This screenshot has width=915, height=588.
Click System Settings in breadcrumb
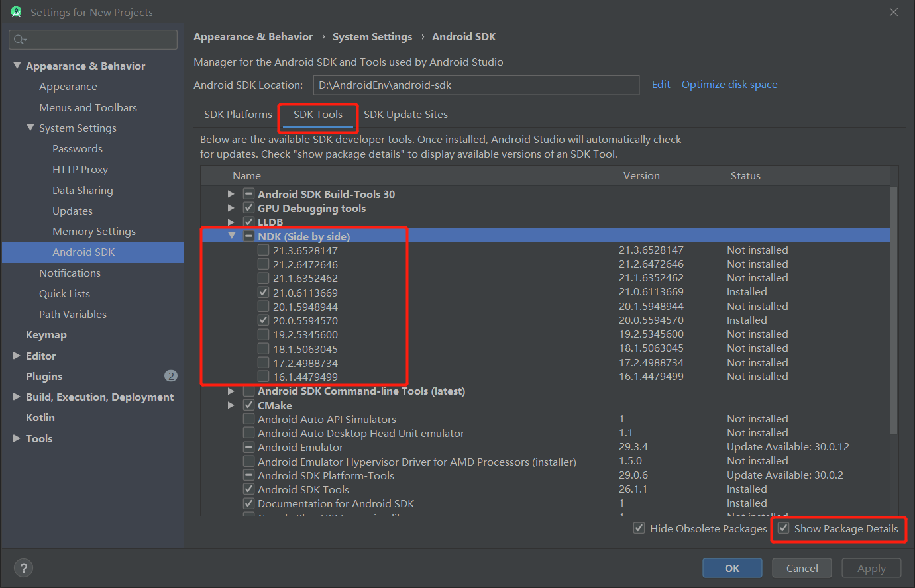coord(372,37)
